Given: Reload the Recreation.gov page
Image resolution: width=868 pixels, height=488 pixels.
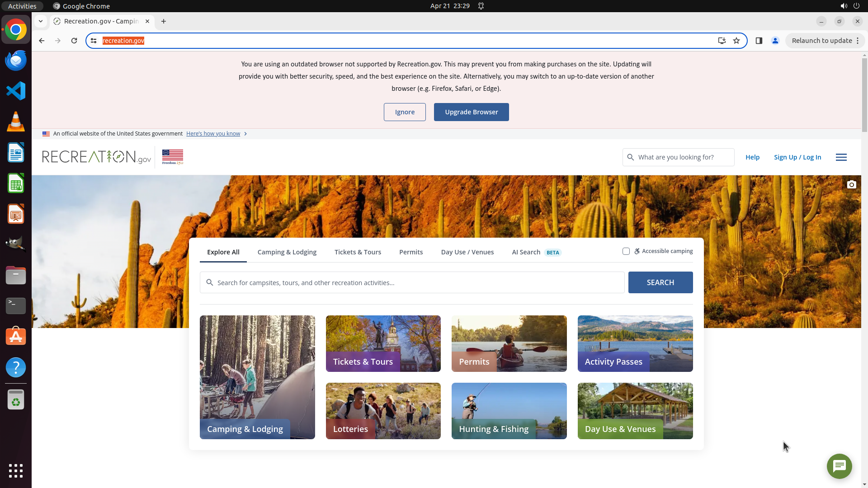Looking at the screenshot, I should click(x=74, y=41).
